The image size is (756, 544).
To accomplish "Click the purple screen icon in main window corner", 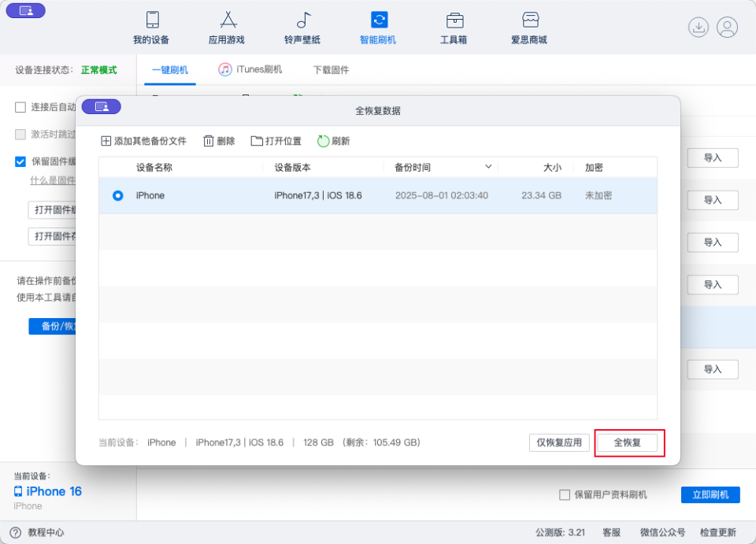I will [x=26, y=10].
